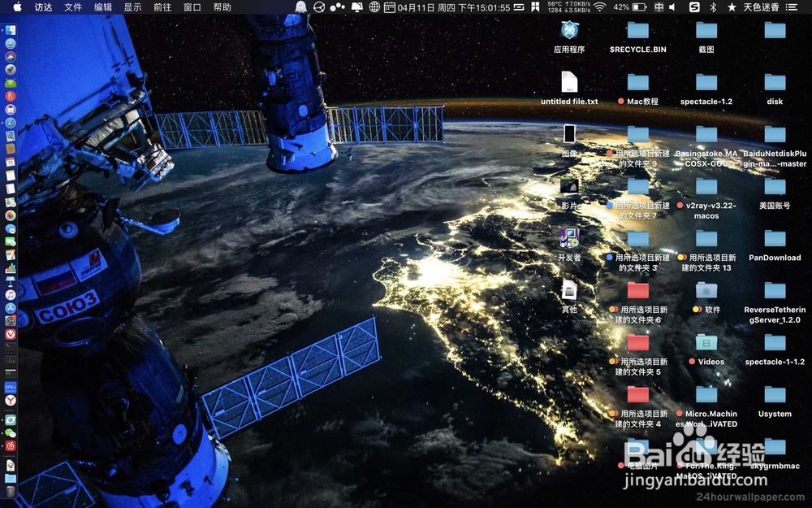Open VPN+ app in the Dock
The image size is (812, 508).
pyautogui.click(x=11, y=387)
